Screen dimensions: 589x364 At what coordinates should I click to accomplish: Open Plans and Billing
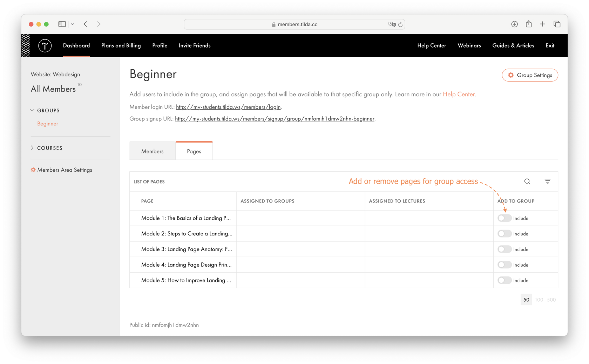(x=121, y=46)
